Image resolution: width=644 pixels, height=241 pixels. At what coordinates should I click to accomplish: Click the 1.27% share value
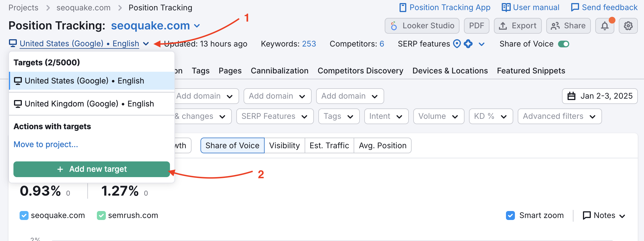click(x=120, y=191)
